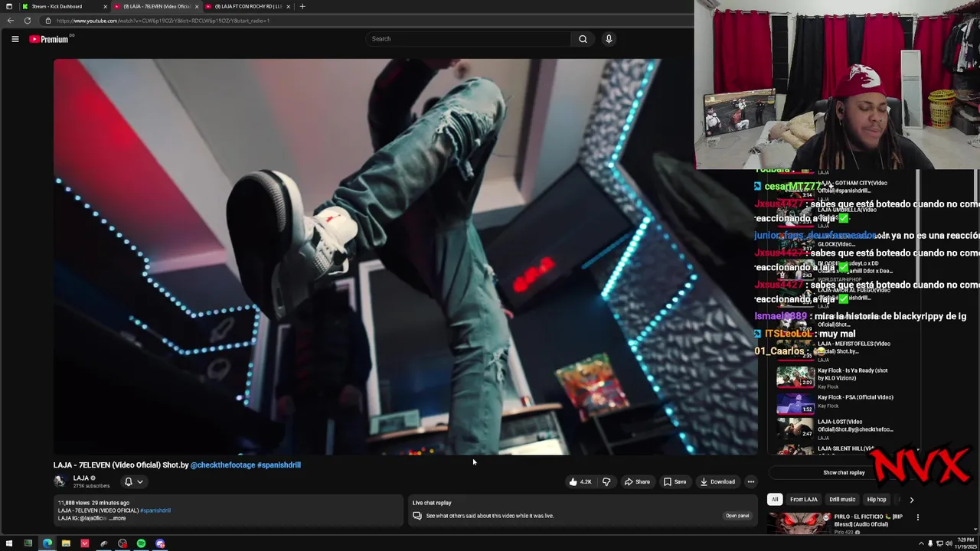Click live chat replay chat icon

pos(417,516)
